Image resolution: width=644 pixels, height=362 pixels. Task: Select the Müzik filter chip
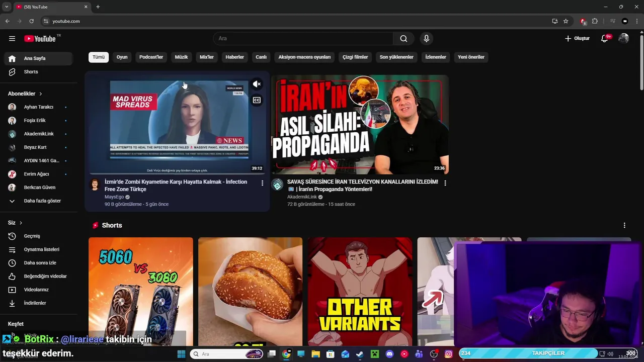[x=181, y=57]
